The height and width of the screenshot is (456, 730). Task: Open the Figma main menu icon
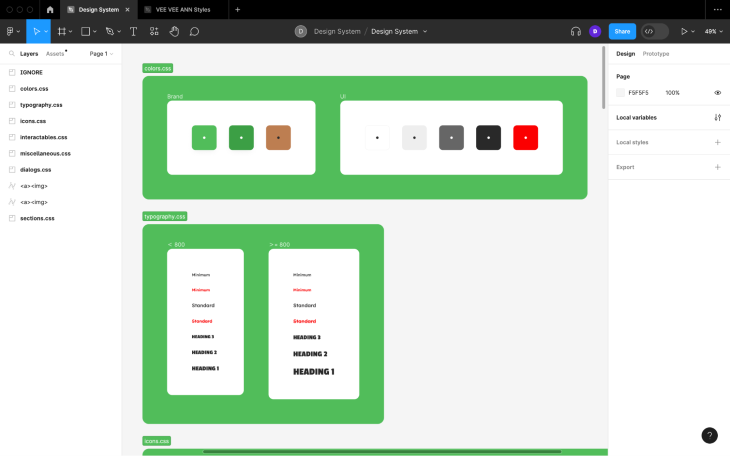click(x=10, y=31)
